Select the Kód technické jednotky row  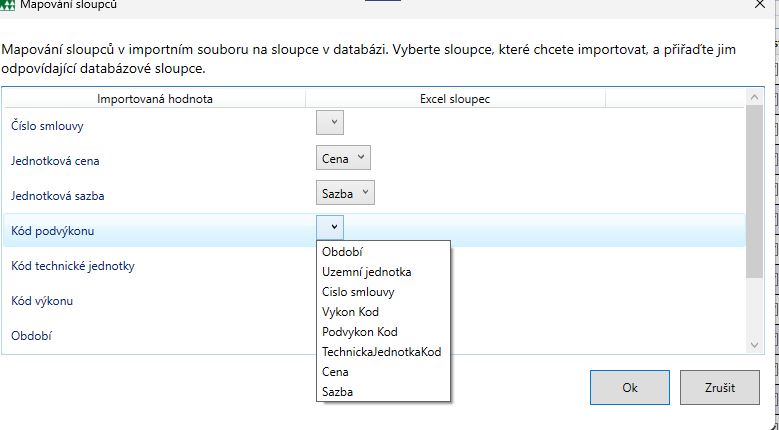[x=80, y=266]
